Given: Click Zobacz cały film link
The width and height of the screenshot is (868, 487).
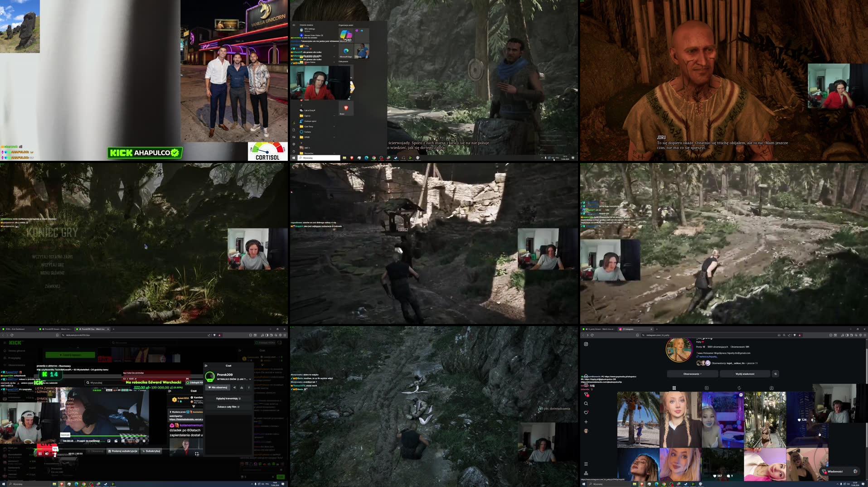Looking at the screenshot, I should tap(228, 407).
